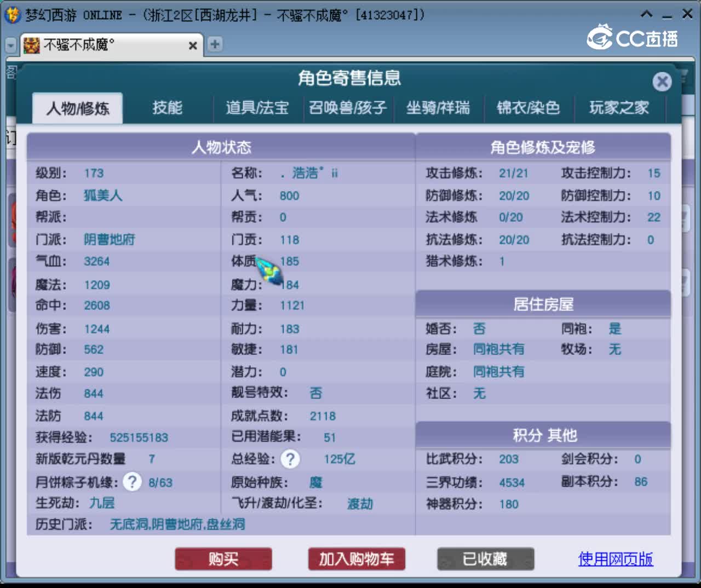The image size is (701, 588).
Task: Click the 力量 value 1121
Action: [292, 305]
